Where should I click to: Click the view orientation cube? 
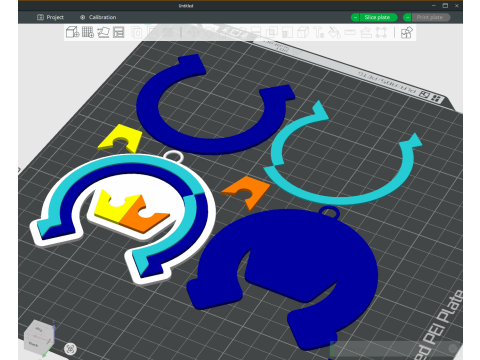click(39, 337)
